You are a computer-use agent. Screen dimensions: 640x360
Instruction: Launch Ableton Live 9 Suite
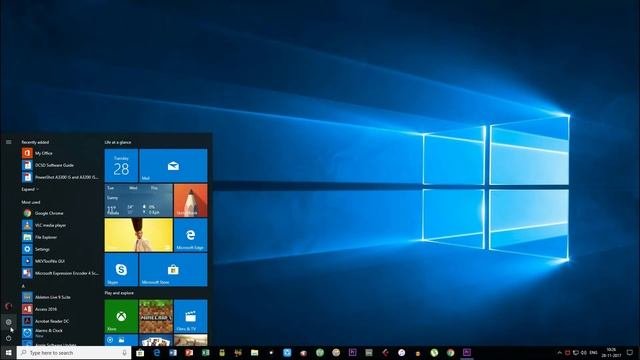pos(60,297)
